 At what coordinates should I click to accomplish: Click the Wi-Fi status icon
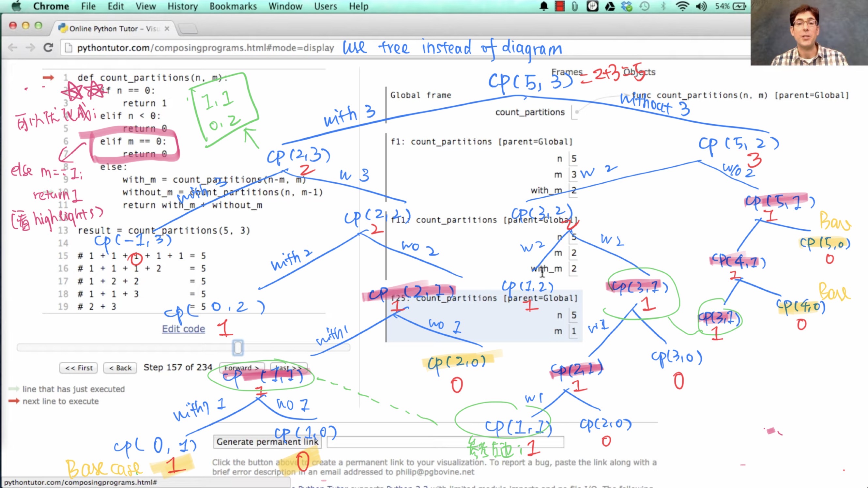pos(682,6)
